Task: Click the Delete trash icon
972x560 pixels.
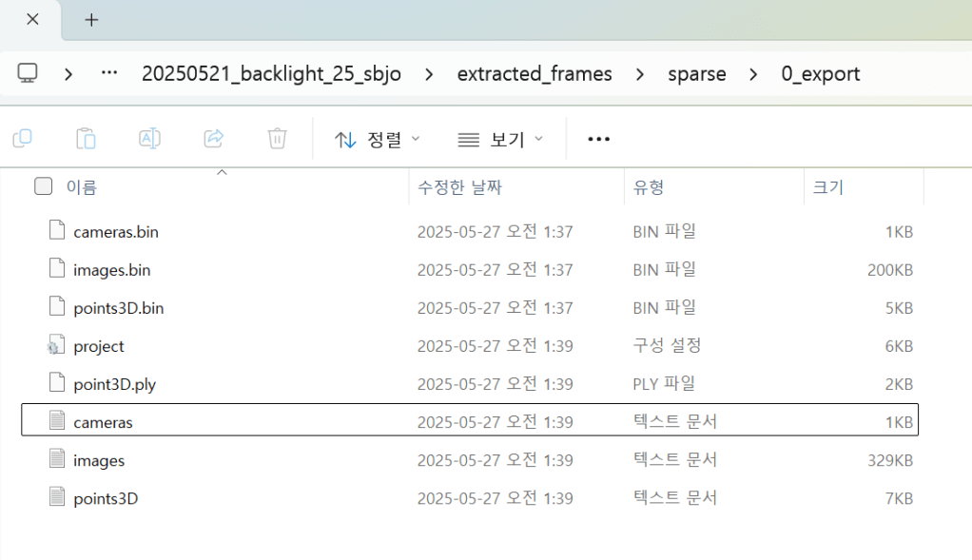Action: click(x=277, y=139)
